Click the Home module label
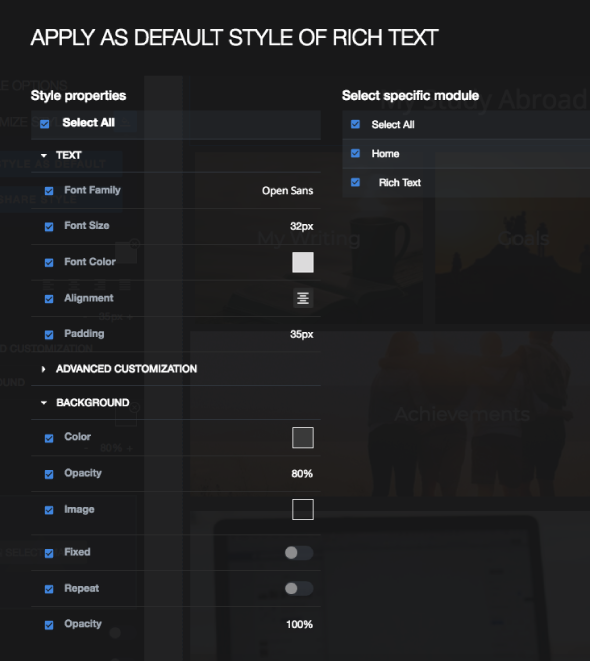 385,154
